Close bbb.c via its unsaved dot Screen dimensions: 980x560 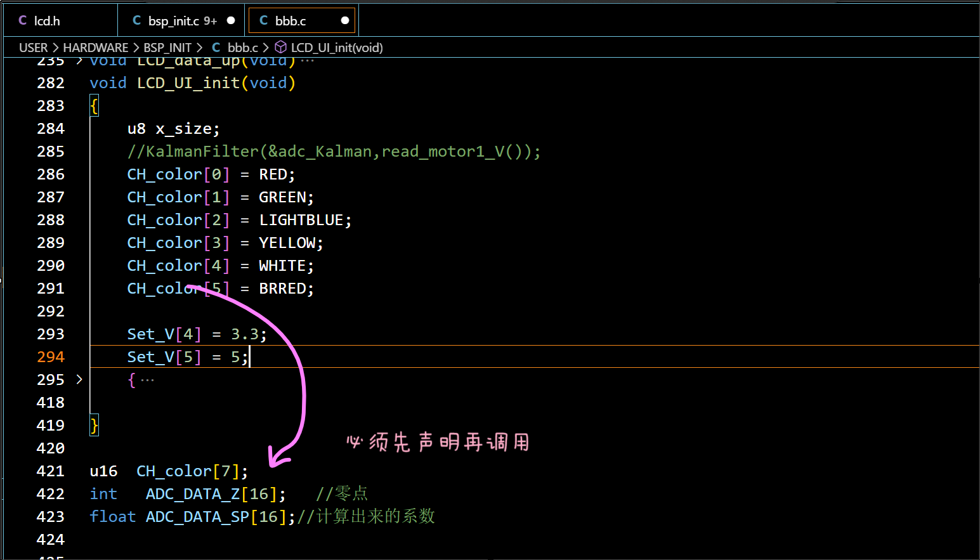point(345,21)
